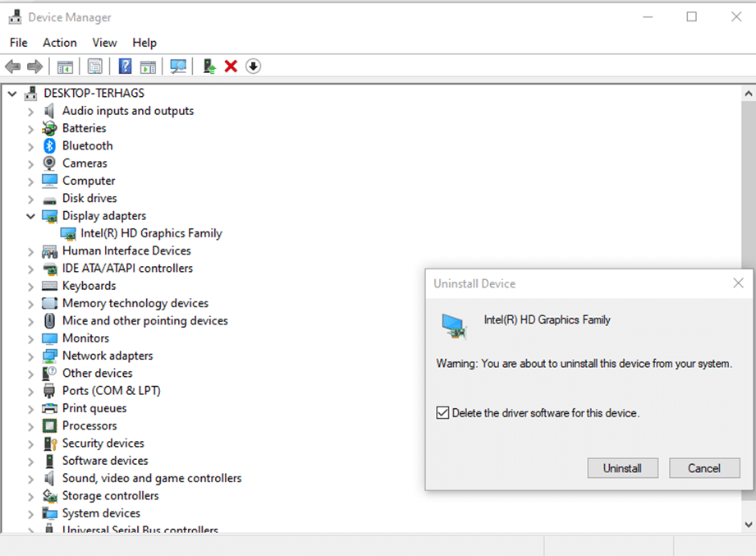Click the Storage controllers icon

point(49,496)
